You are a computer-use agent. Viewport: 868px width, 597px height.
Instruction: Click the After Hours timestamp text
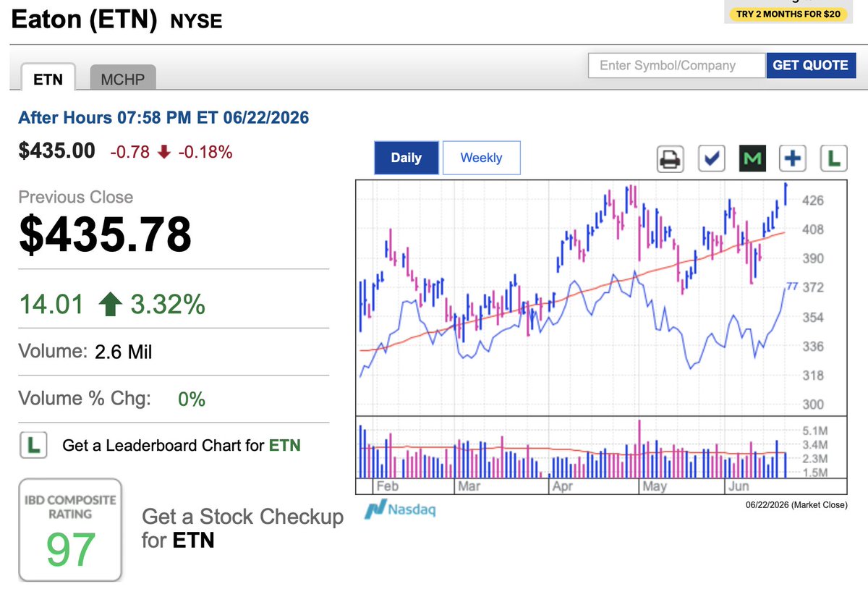pos(163,117)
